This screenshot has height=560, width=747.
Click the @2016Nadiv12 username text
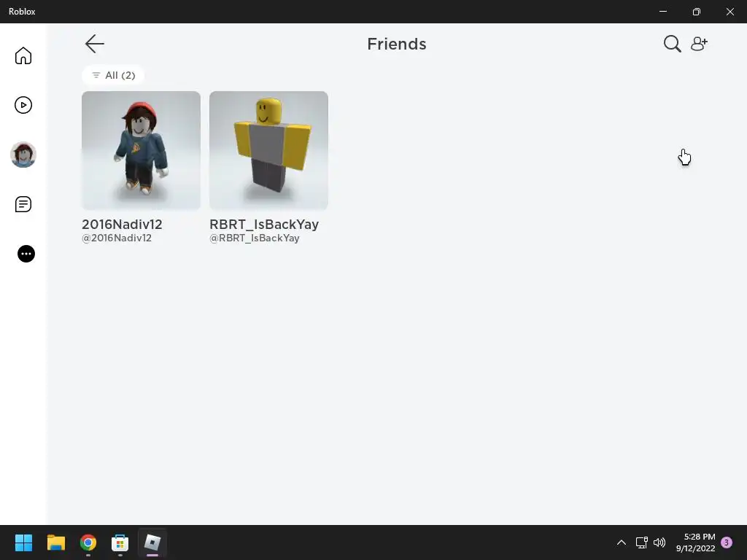click(117, 238)
